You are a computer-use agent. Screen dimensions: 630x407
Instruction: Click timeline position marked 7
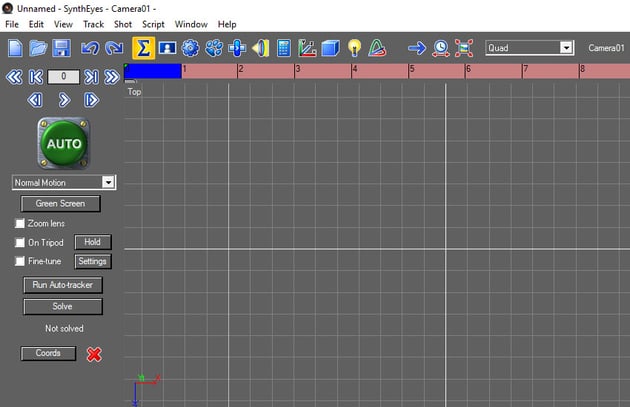tap(525, 69)
